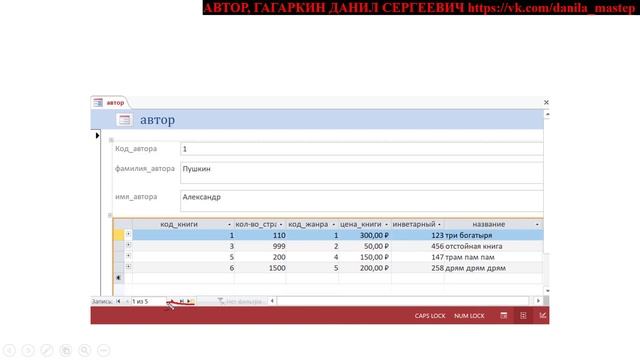Image resolution: width=640 pixels, height=360 pixels.
Task: Click the form's vertical scrollbar up arrow
Action: tap(547, 115)
